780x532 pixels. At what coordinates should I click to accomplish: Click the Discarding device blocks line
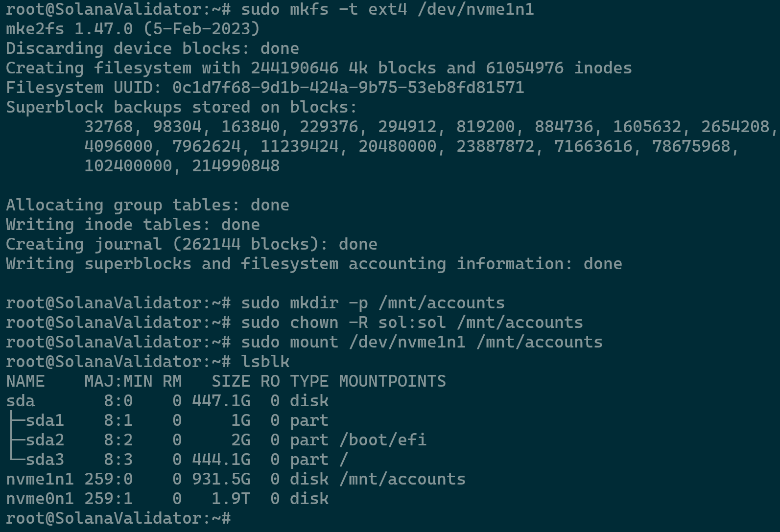tap(152, 48)
